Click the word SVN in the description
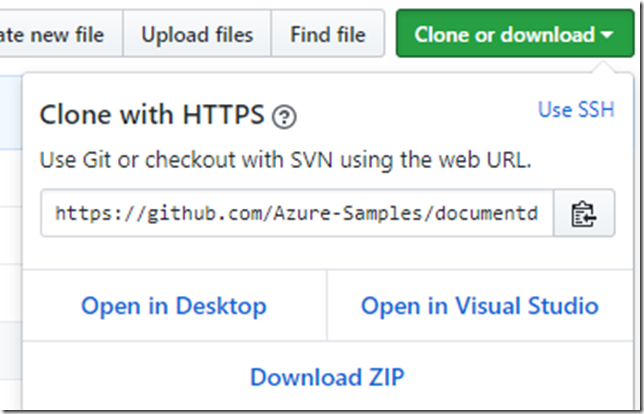Viewport: 644px width, 414px height. 311,160
